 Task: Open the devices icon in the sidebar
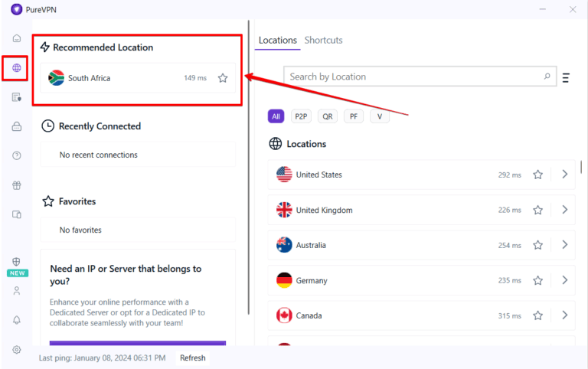[x=17, y=214]
